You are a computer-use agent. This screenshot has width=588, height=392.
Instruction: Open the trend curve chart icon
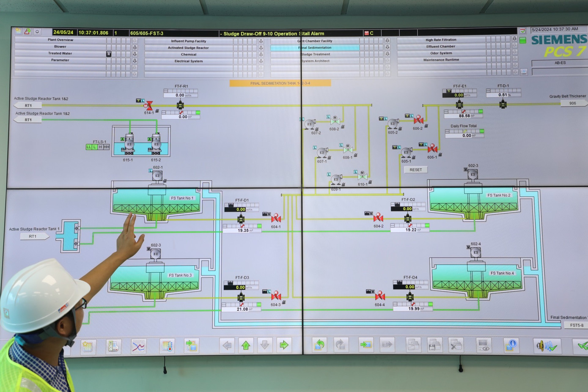139,347
